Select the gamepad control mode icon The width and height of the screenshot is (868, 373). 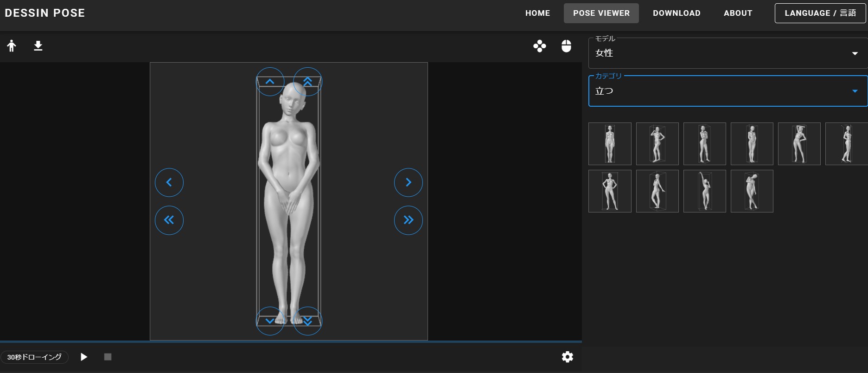539,46
